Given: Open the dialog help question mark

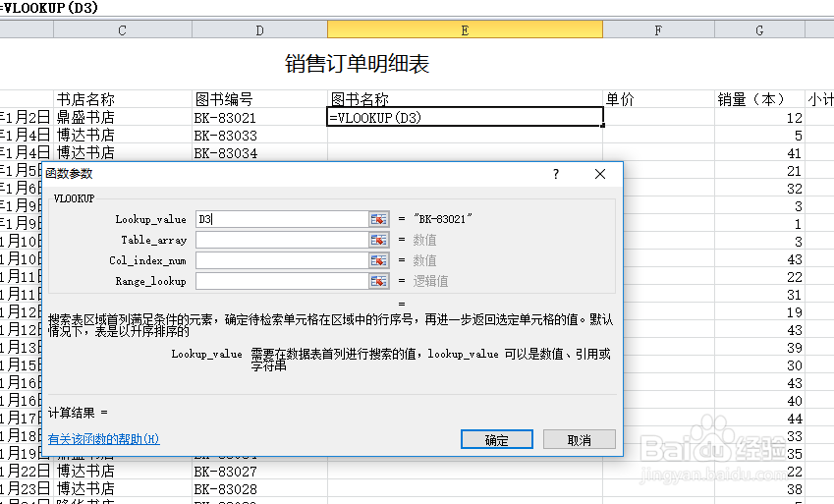Looking at the screenshot, I should [x=556, y=174].
